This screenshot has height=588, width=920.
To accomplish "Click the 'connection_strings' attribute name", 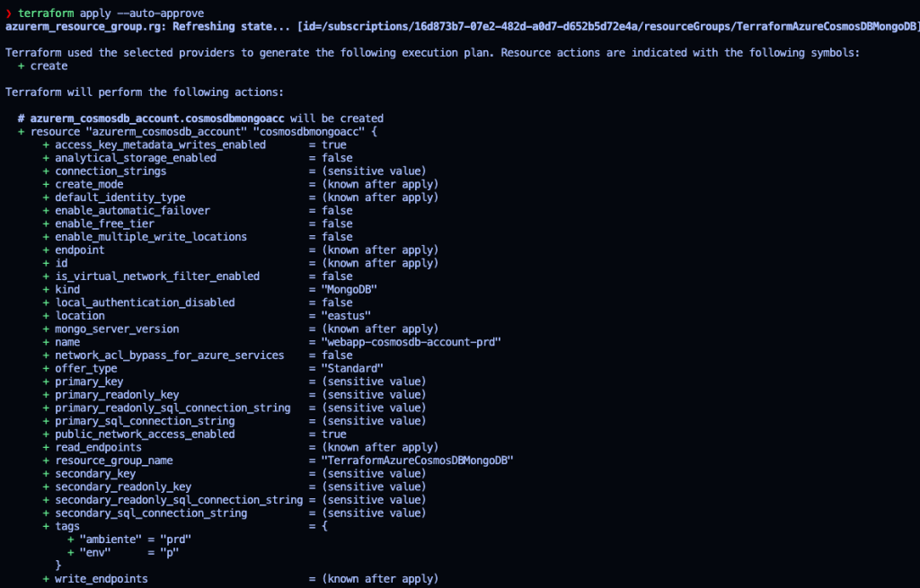I will 111,171.
